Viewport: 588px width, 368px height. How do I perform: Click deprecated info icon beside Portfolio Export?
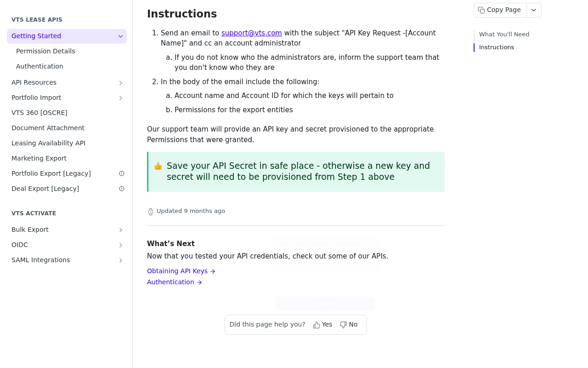122,173
